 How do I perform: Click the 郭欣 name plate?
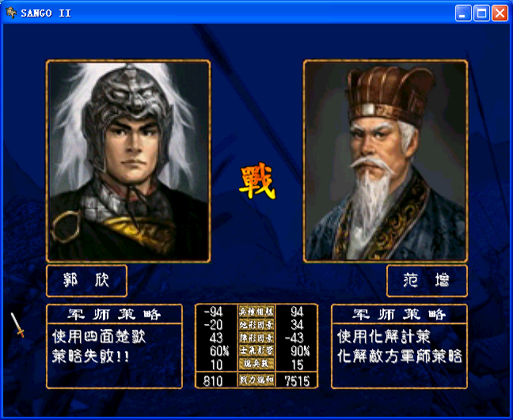[x=87, y=281]
